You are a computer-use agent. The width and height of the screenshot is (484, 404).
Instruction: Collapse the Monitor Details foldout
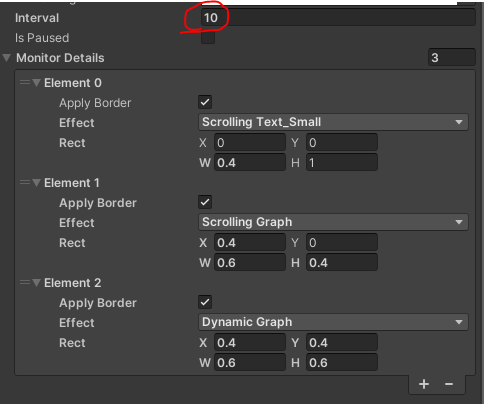[7, 58]
